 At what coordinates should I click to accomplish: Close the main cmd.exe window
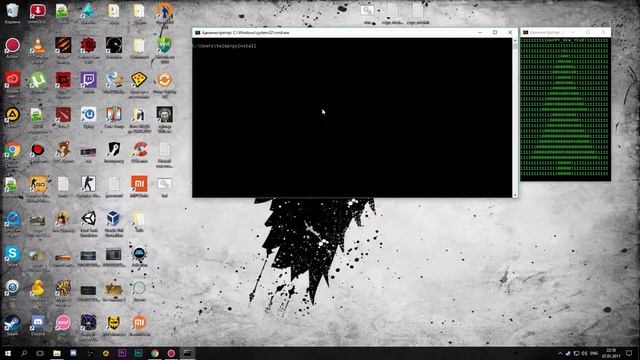click(x=510, y=32)
